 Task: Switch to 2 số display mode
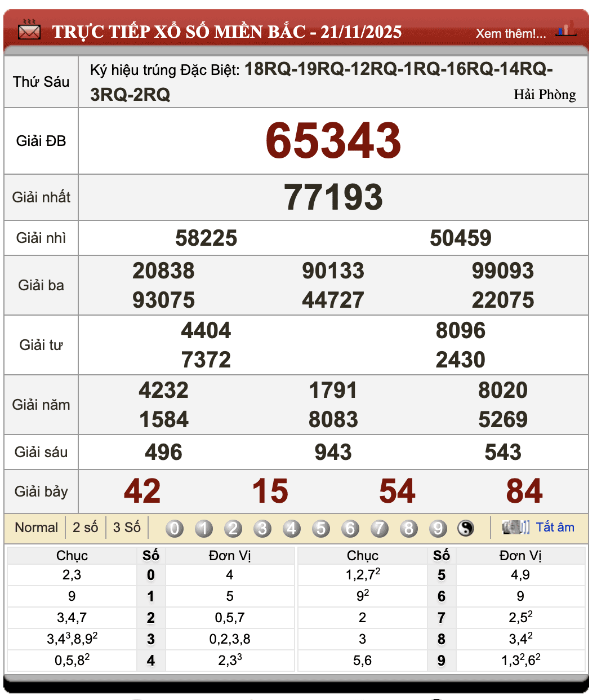click(x=85, y=528)
